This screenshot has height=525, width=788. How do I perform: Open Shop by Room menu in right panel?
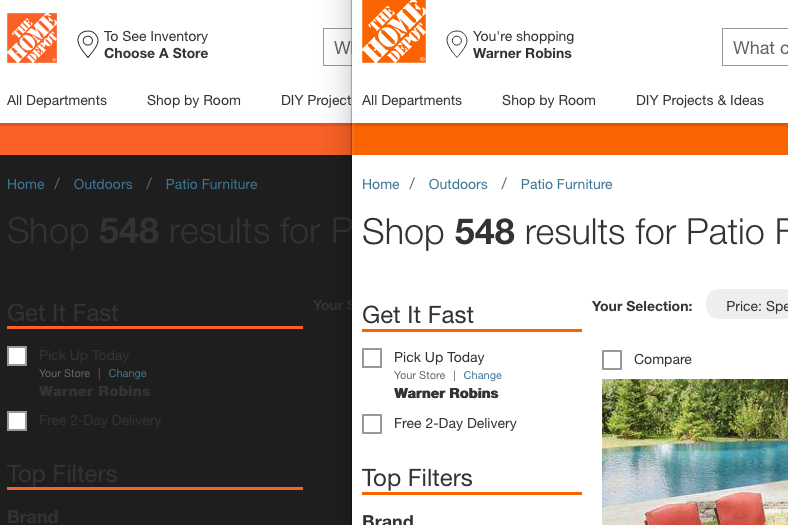548,100
